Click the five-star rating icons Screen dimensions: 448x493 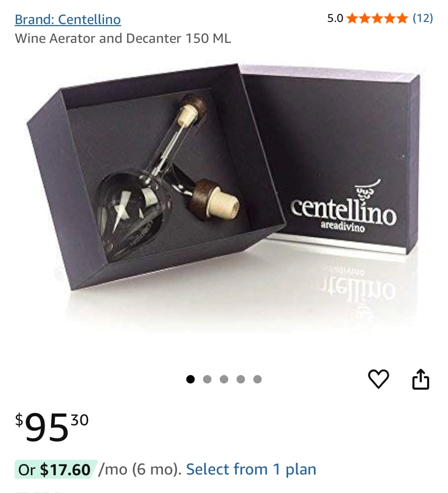(377, 18)
